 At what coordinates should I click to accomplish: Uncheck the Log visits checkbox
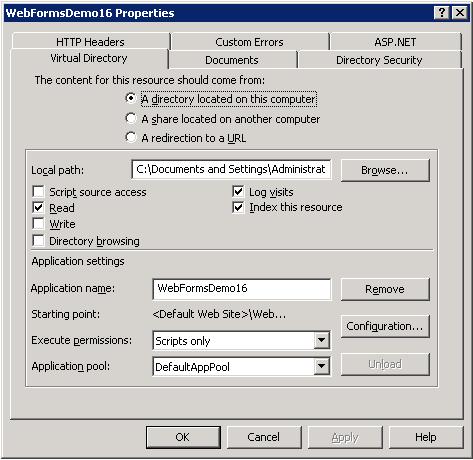point(238,192)
